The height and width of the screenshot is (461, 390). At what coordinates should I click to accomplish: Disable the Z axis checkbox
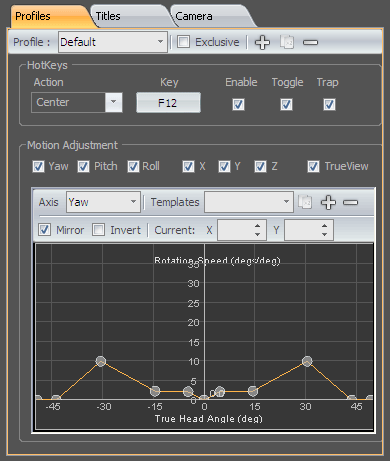(260, 166)
